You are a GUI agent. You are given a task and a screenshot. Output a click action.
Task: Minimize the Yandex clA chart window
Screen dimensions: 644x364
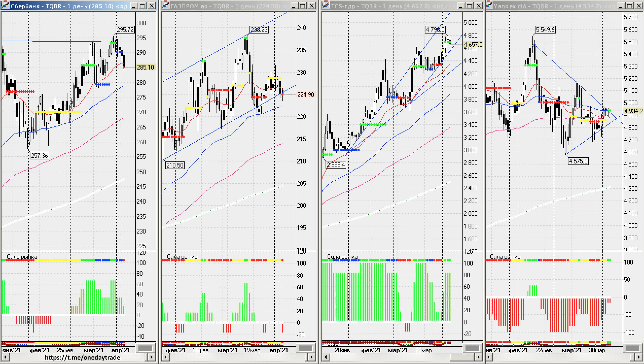(620, 6)
